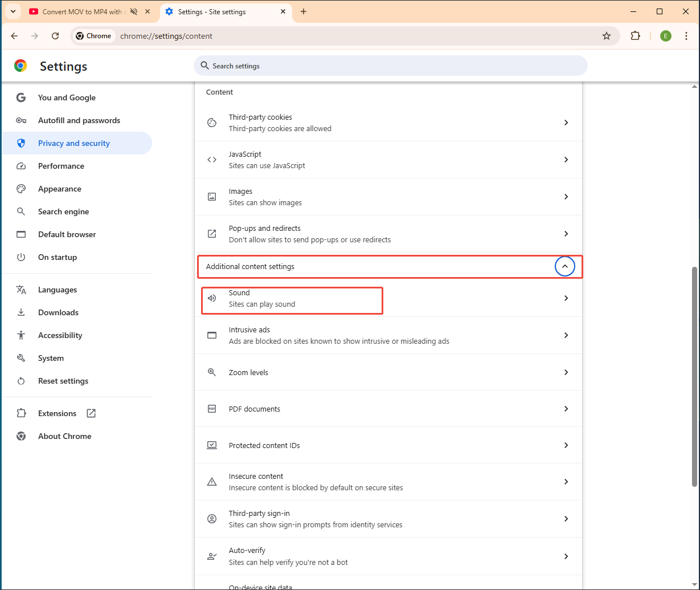Click the Images picture icon
This screenshot has height=590, width=700.
point(212,197)
